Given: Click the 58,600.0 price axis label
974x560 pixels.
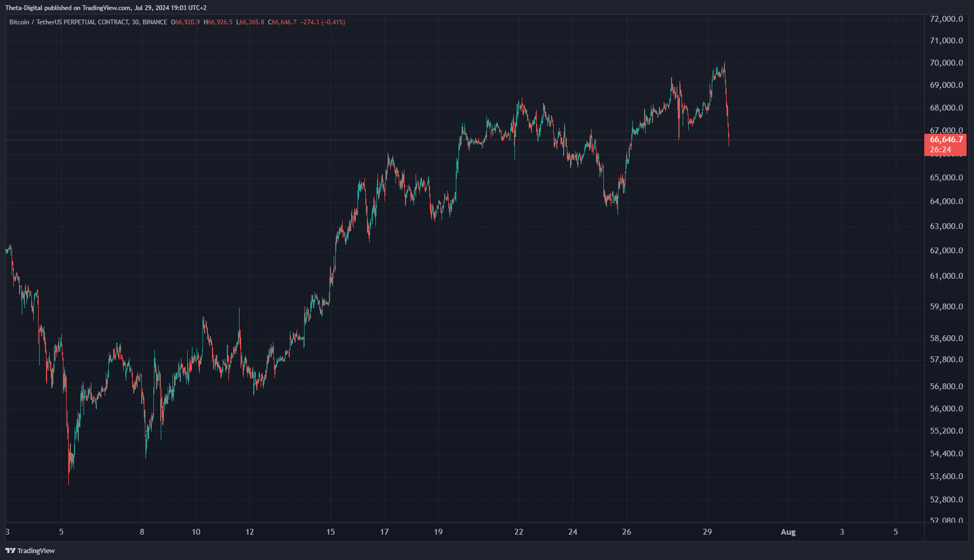Looking at the screenshot, I should 947,338.
